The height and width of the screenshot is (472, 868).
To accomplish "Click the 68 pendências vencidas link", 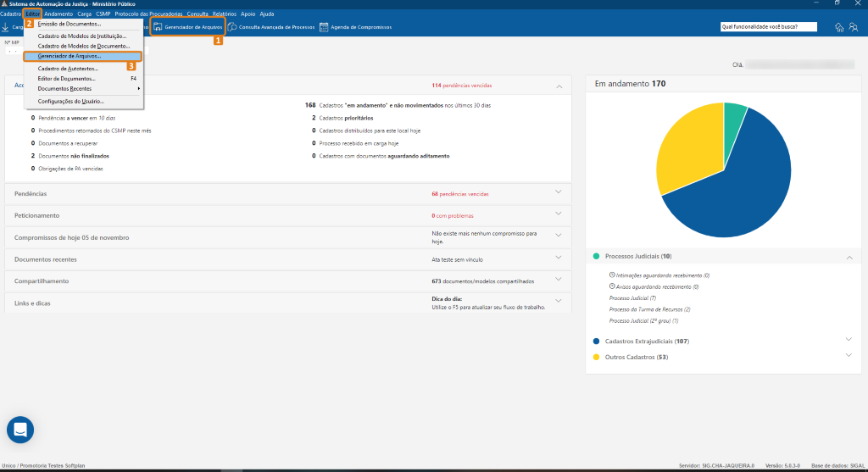I will pos(459,194).
